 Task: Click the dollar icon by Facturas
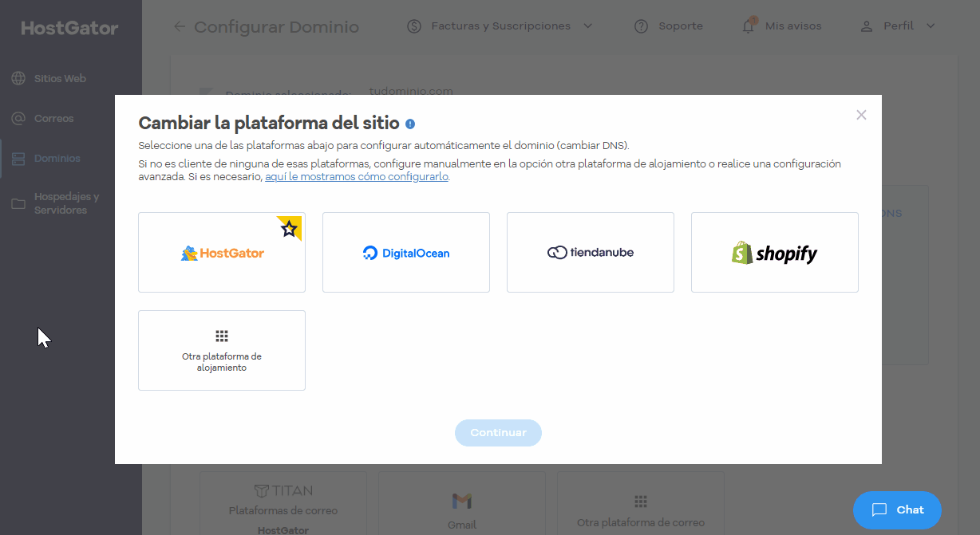[414, 26]
